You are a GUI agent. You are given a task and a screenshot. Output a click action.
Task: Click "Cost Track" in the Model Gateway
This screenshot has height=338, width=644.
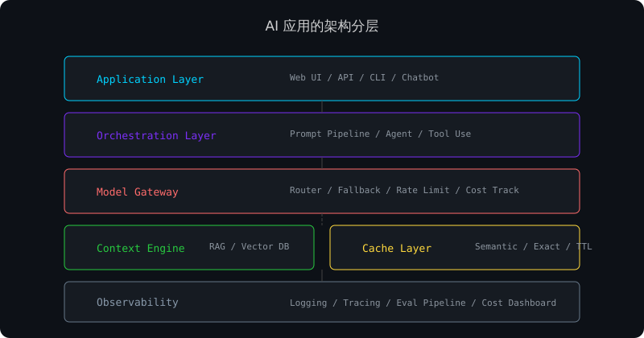(493, 191)
